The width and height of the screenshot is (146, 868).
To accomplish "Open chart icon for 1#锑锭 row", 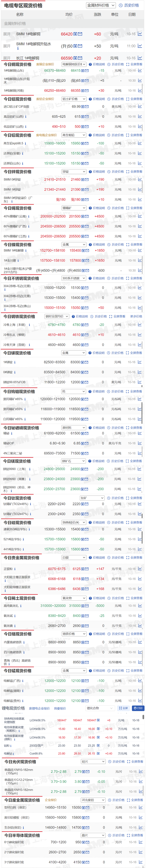I will tap(140, 362).
